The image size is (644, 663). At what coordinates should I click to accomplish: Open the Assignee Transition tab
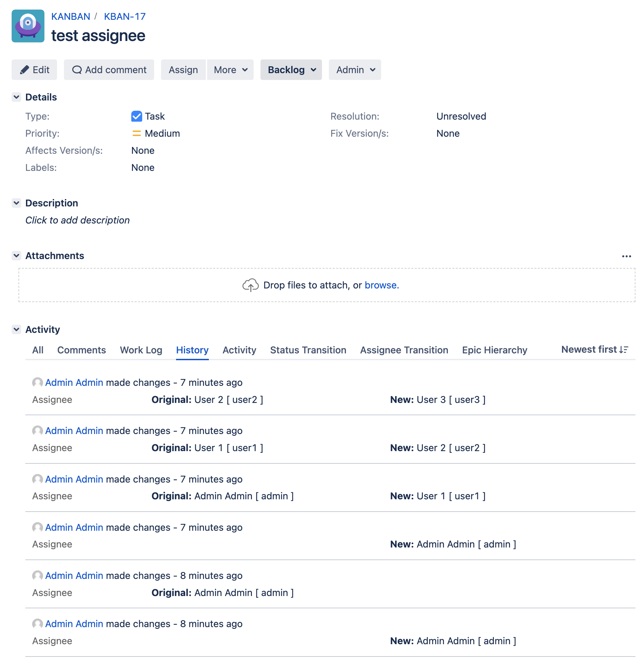404,350
